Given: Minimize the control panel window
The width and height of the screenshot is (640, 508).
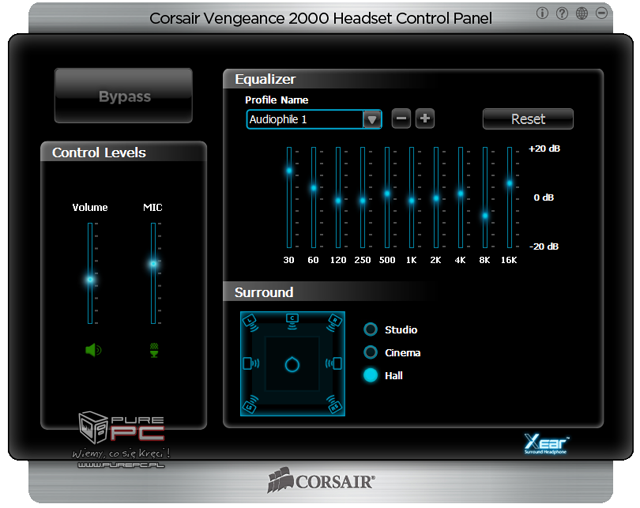Looking at the screenshot, I should tap(601, 13).
